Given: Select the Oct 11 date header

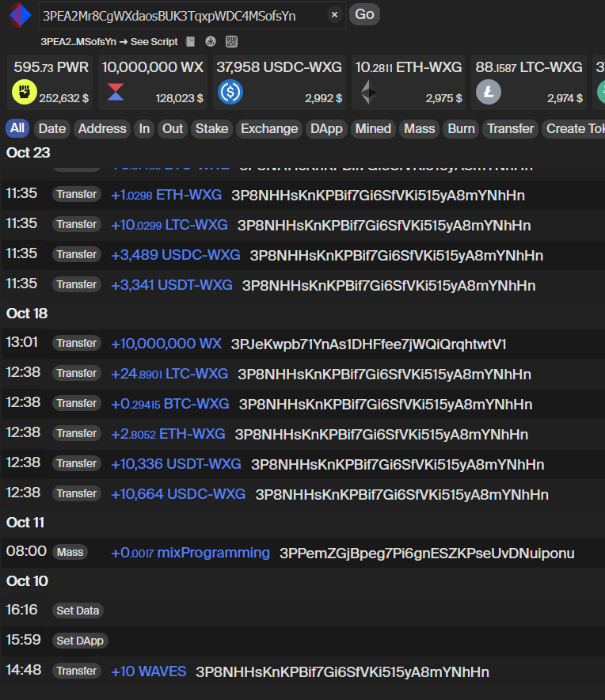Looking at the screenshot, I should click(x=25, y=523).
